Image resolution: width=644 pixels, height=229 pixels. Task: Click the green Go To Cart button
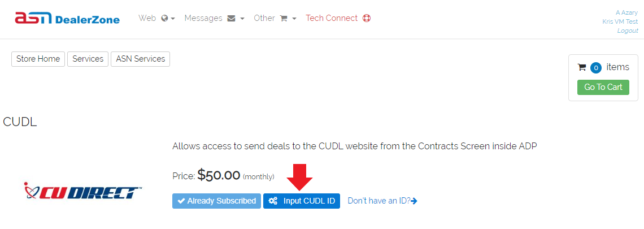tap(603, 87)
